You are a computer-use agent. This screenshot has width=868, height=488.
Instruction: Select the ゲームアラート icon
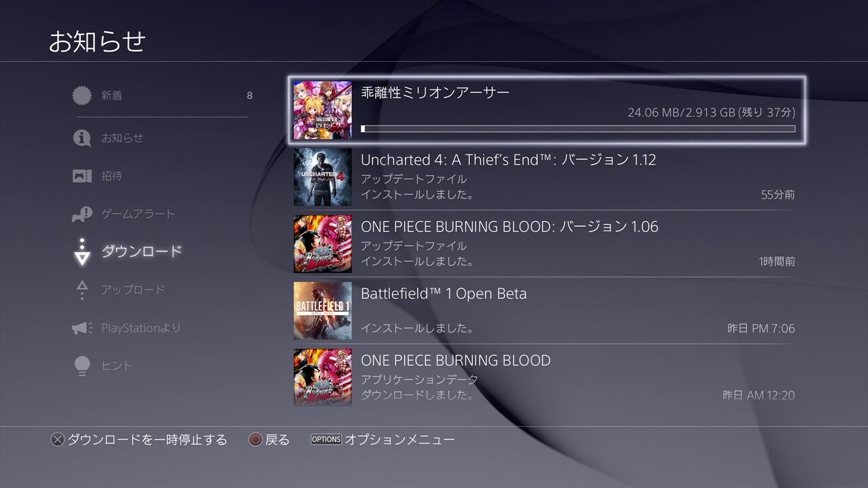(82, 214)
